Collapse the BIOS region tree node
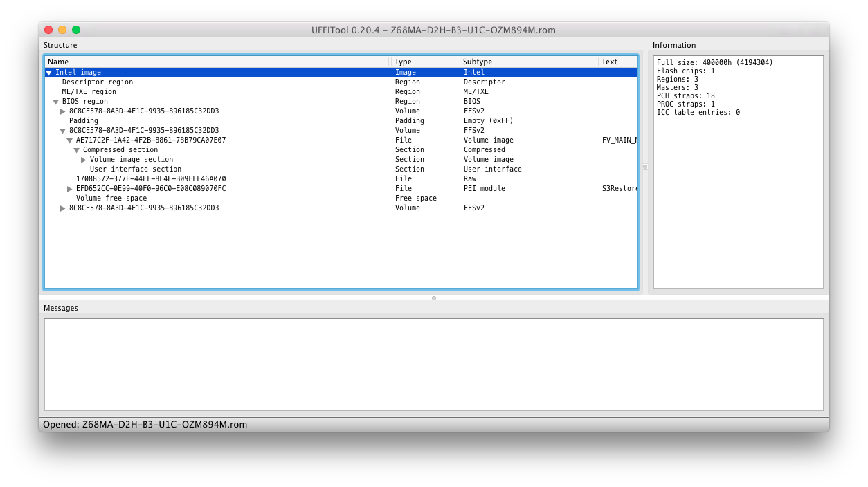Viewport: 868px width, 487px height. (56, 102)
